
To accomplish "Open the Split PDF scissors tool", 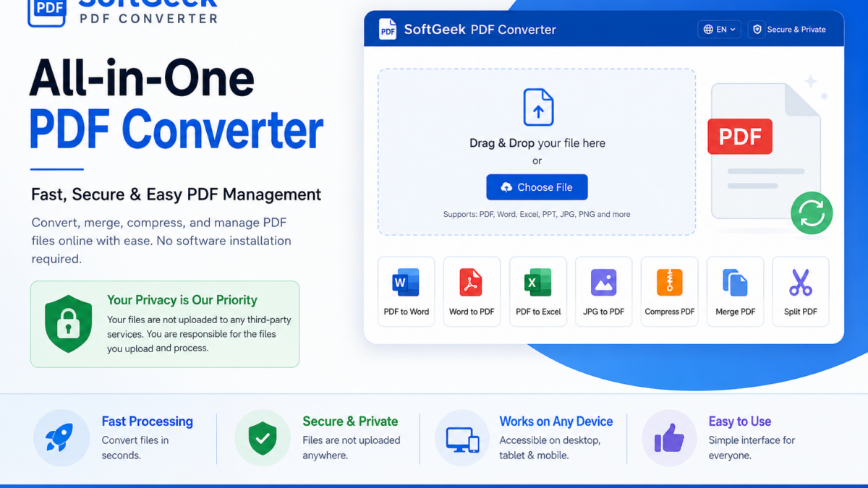I will click(801, 291).
